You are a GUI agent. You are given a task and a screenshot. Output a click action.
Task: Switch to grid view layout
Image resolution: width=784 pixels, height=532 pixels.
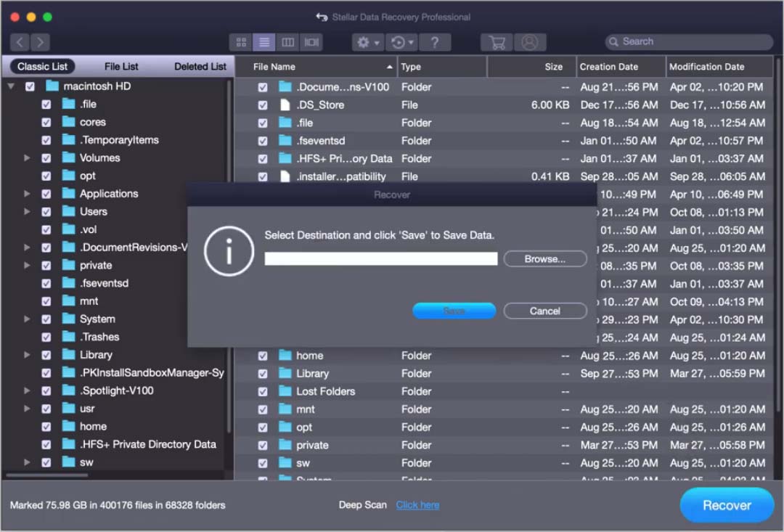tap(242, 42)
